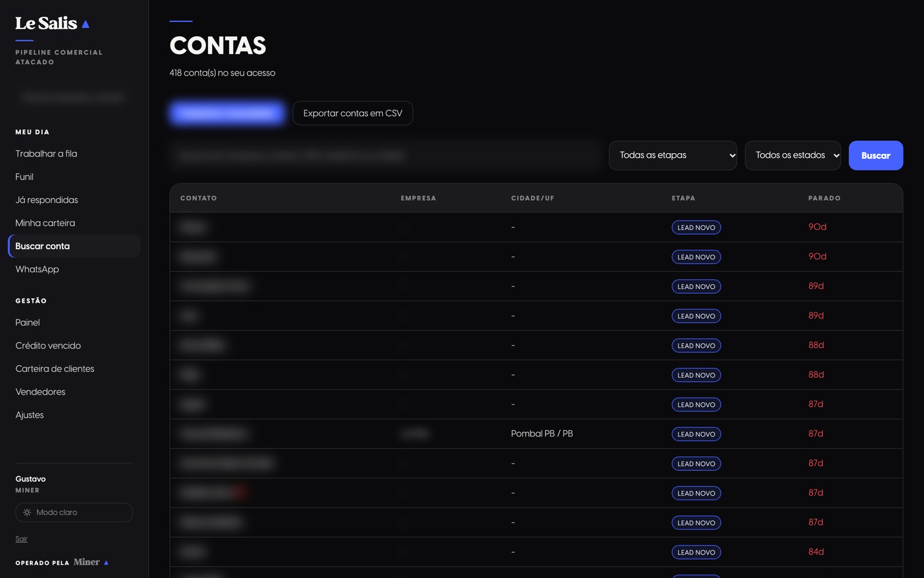Focus the account search input field
Image resolution: width=924 pixels, height=578 pixels.
click(386, 155)
